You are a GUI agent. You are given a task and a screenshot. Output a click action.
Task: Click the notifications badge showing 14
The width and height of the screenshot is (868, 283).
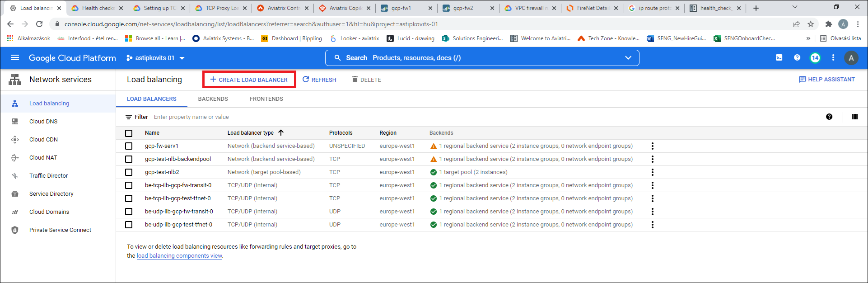pos(815,58)
